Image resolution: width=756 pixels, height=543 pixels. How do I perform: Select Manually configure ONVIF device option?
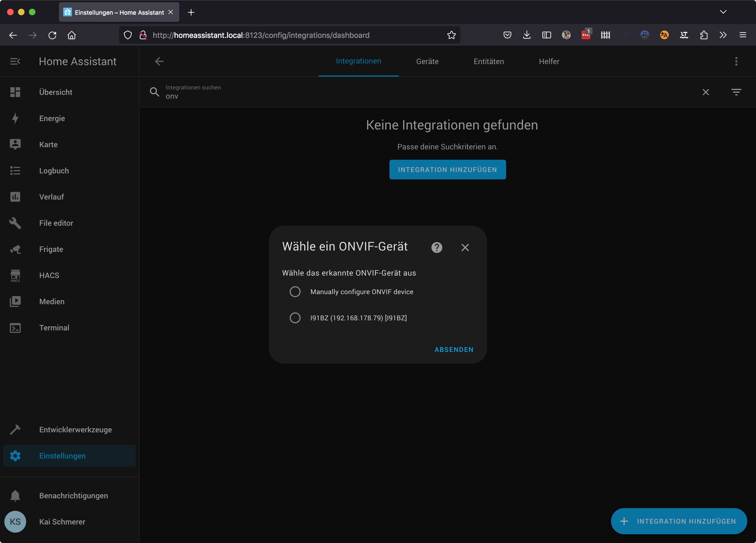point(295,292)
